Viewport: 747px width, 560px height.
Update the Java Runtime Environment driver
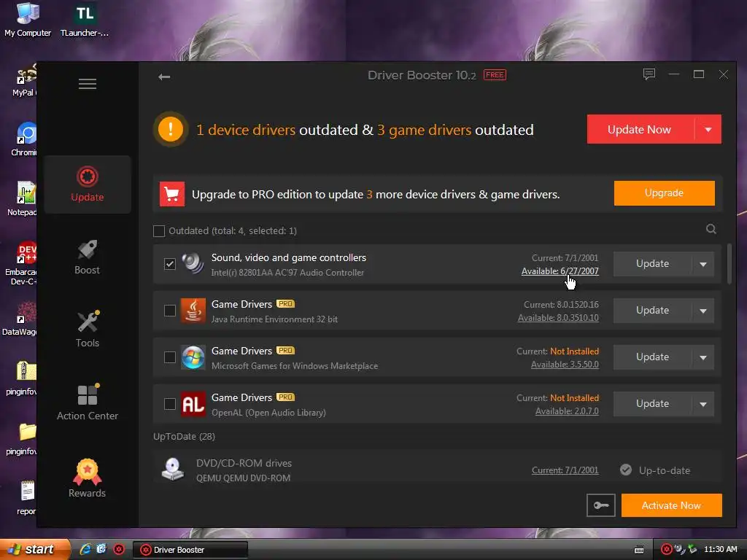click(652, 311)
